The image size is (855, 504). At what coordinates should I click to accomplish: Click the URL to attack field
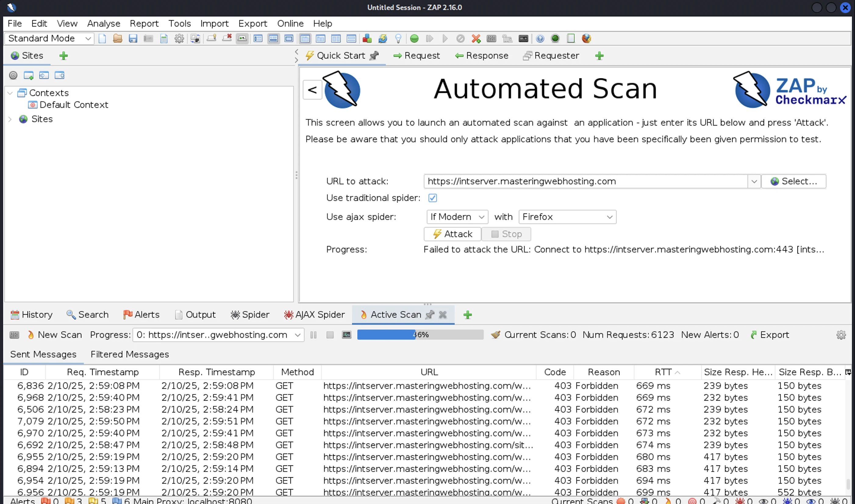coord(585,181)
